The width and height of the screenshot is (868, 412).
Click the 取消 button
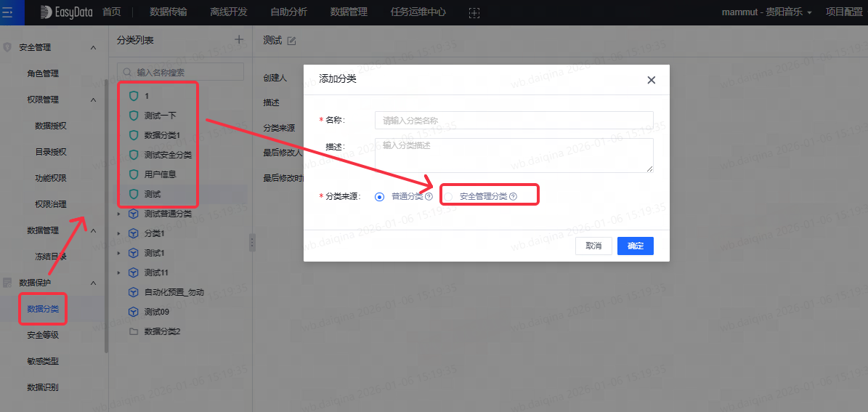pyautogui.click(x=593, y=246)
